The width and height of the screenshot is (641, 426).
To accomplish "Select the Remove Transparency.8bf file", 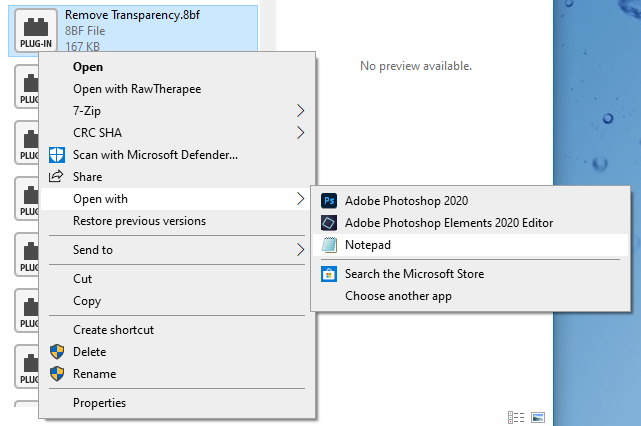I will tap(133, 29).
